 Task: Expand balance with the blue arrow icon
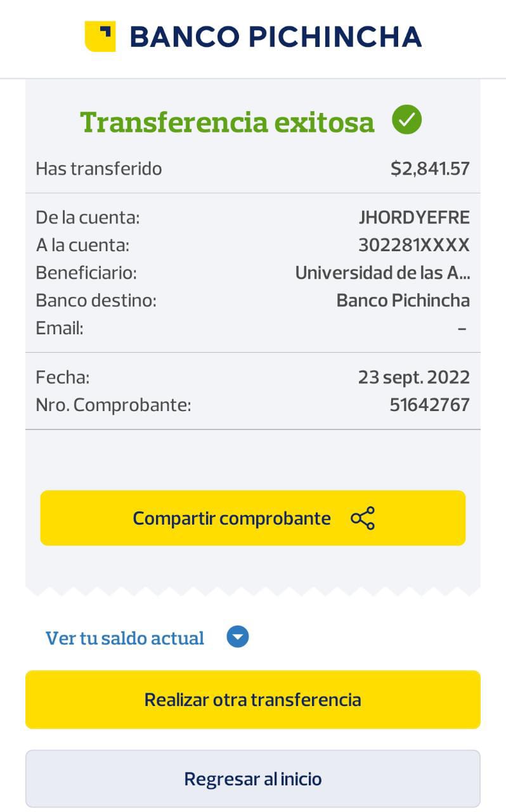[238, 637]
